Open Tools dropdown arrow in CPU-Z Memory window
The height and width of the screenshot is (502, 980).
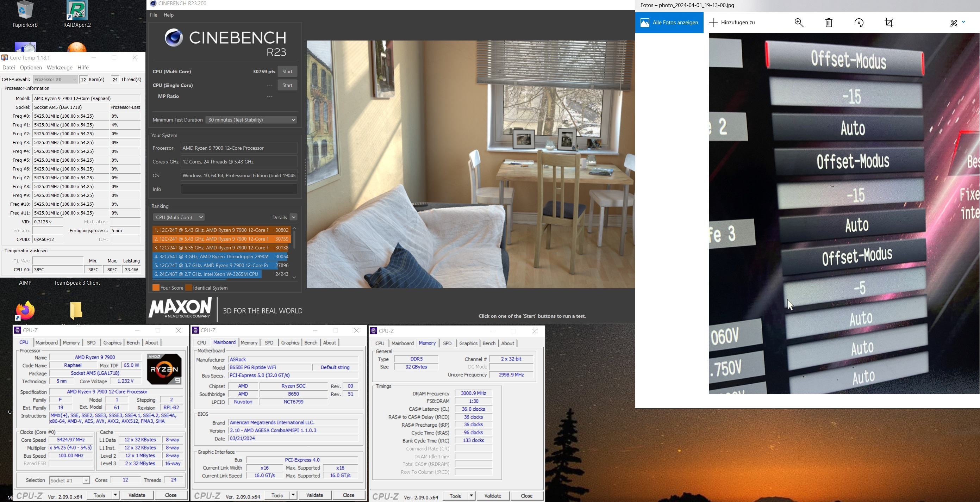point(472,496)
